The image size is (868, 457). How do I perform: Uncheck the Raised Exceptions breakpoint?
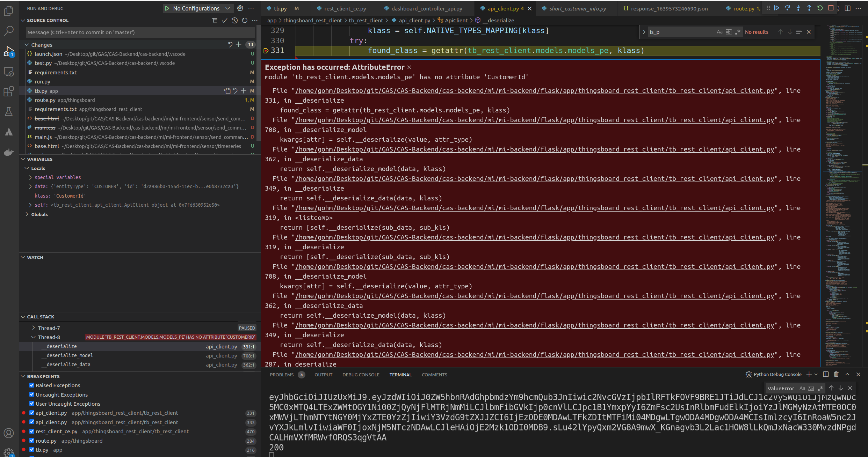32,385
